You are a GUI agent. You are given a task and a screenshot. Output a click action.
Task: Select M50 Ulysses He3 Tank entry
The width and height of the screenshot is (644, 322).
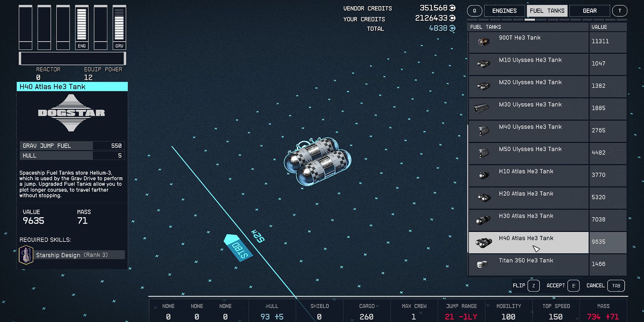click(x=528, y=153)
